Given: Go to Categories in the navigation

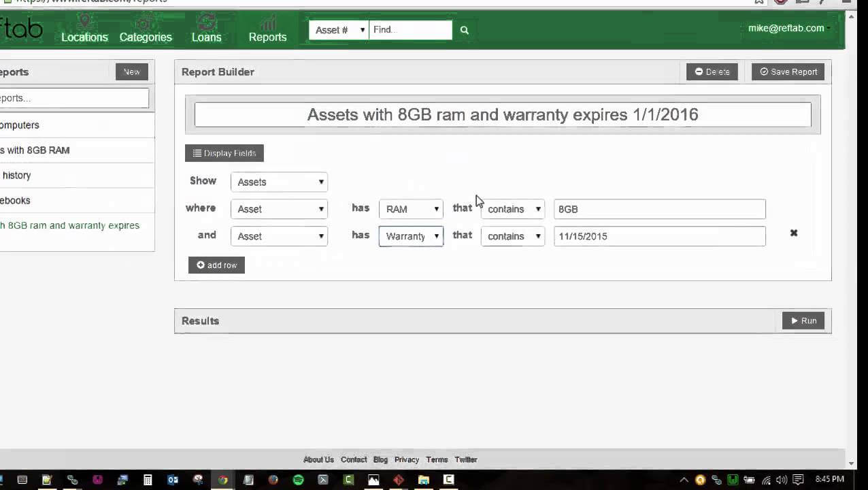Looking at the screenshot, I should tap(146, 30).
